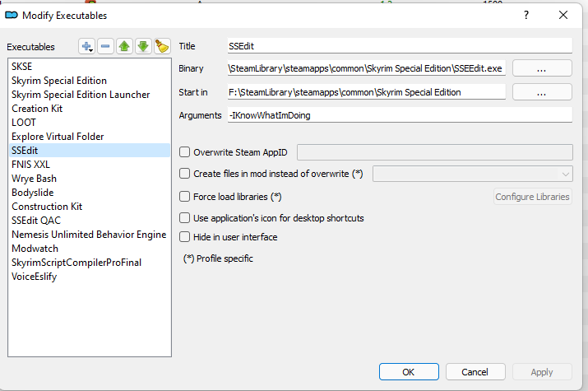Select VoiceEslify executable

pos(90,277)
